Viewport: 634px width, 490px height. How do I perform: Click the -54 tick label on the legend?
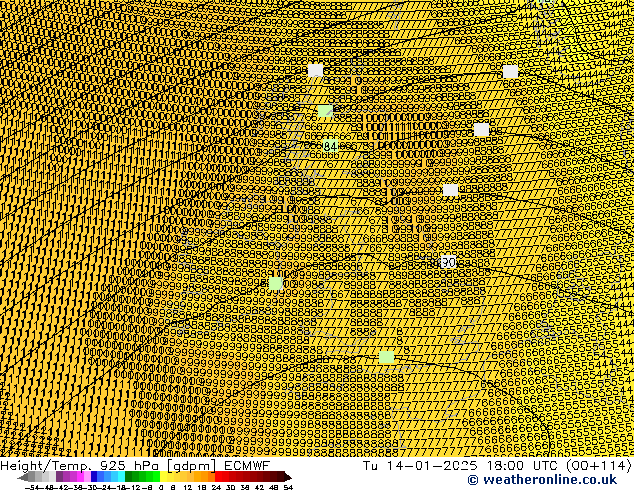[x=32, y=487]
